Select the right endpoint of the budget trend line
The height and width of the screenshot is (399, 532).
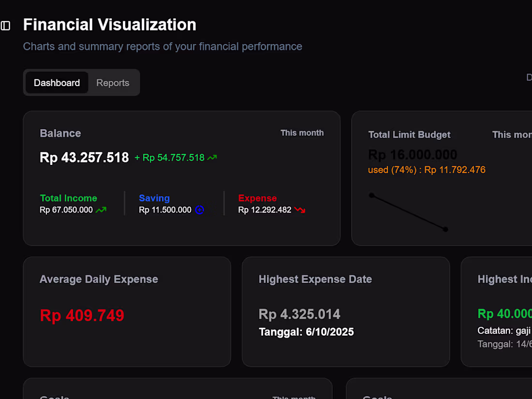(x=445, y=230)
